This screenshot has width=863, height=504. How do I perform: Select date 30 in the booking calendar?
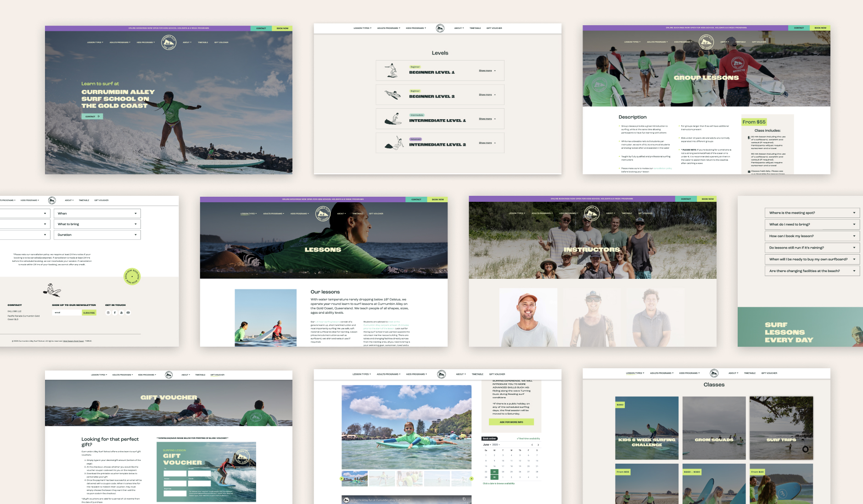click(494, 477)
